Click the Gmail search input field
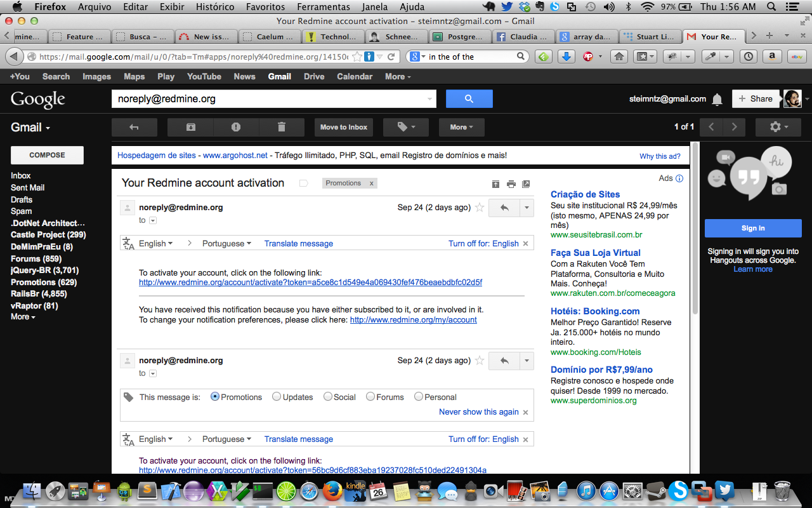This screenshot has width=812, height=508. [x=269, y=99]
